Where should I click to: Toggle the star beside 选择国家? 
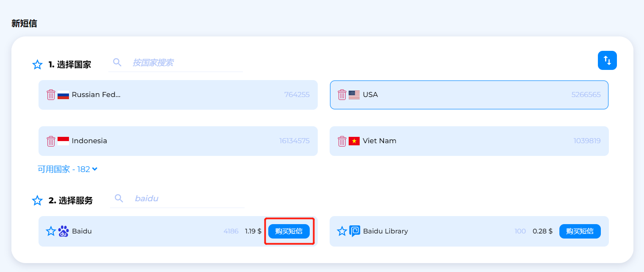click(x=37, y=64)
